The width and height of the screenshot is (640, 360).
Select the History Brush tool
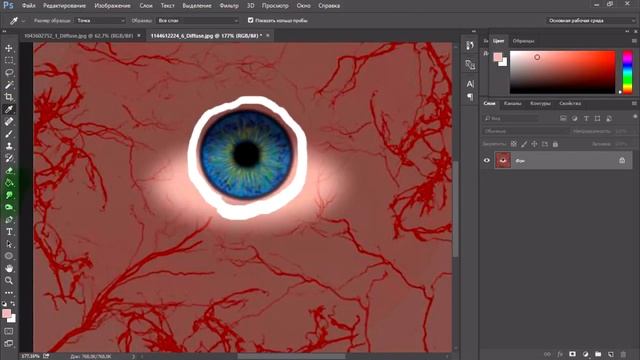pyautogui.click(x=9, y=158)
